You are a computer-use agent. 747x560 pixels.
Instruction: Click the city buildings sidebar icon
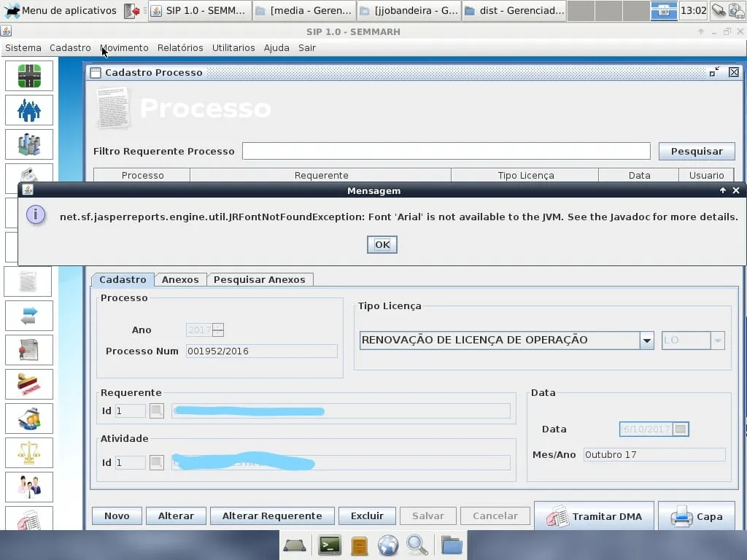tap(29, 144)
